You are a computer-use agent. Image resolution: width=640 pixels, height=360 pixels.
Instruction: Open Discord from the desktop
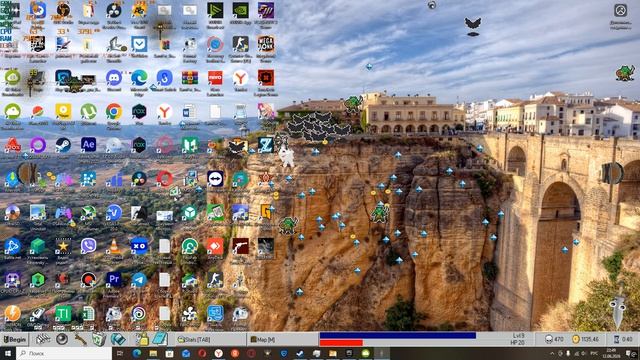(x=114, y=78)
